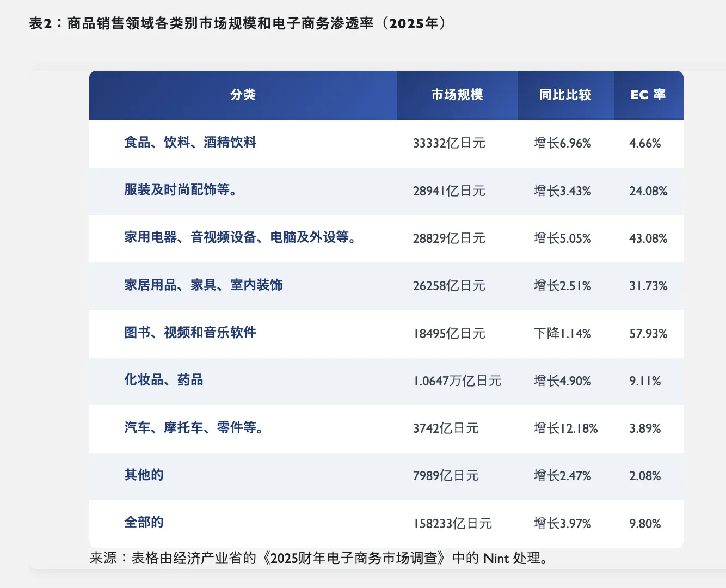Click the source note beginning "来源：表格由经济产业省的"
726x588 pixels.
click(x=319, y=559)
